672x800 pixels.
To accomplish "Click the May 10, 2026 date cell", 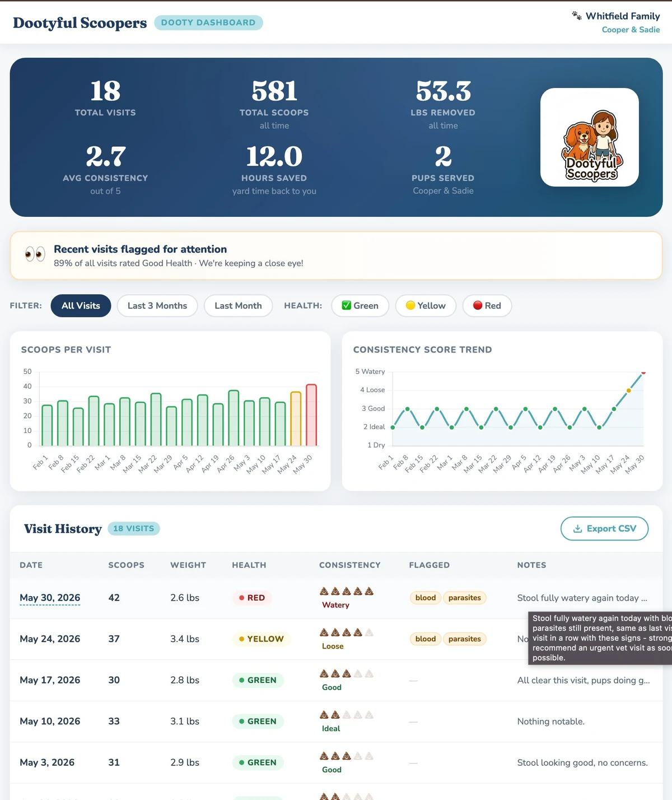I will [50, 722].
